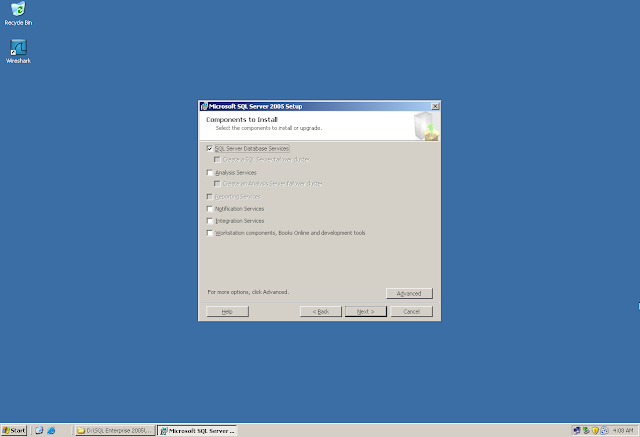Tick the Integration Services checkbox
Screen dimensions: 640x437
(x=210, y=221)
